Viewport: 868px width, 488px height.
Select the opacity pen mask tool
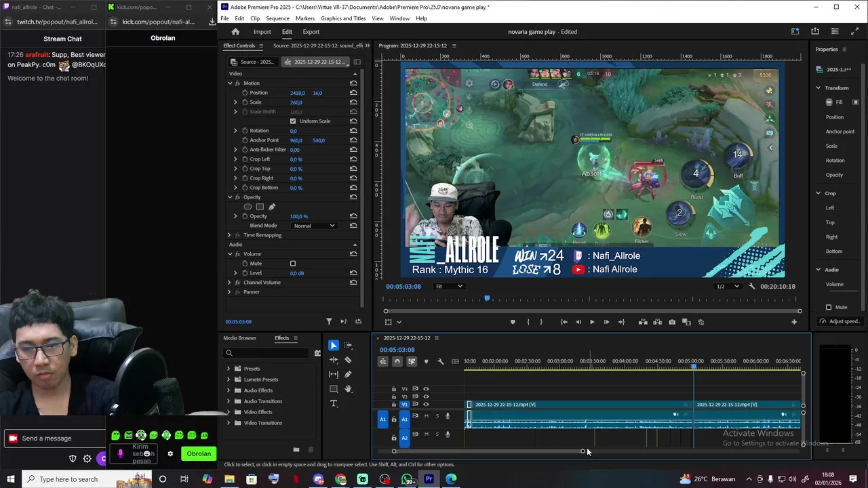point(272,207)
